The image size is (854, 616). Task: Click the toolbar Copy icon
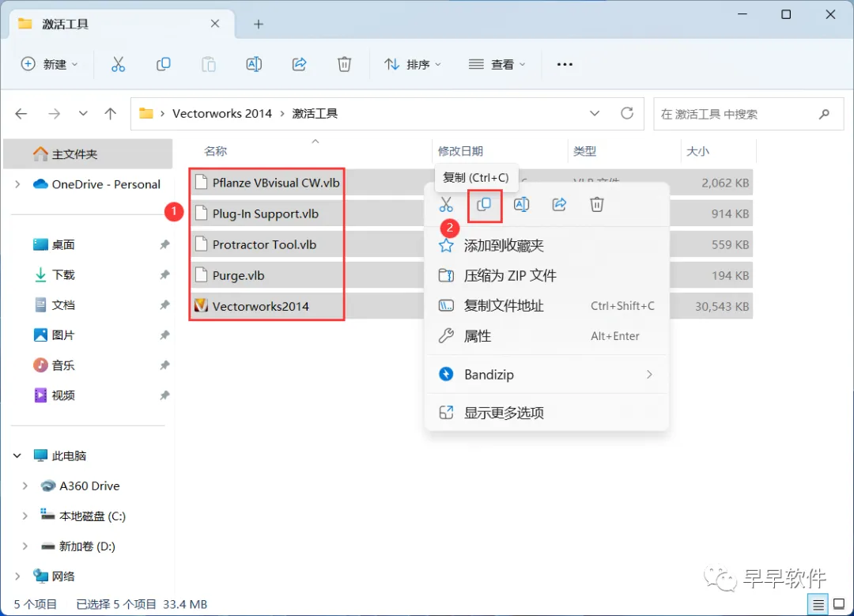coord(164,64)
